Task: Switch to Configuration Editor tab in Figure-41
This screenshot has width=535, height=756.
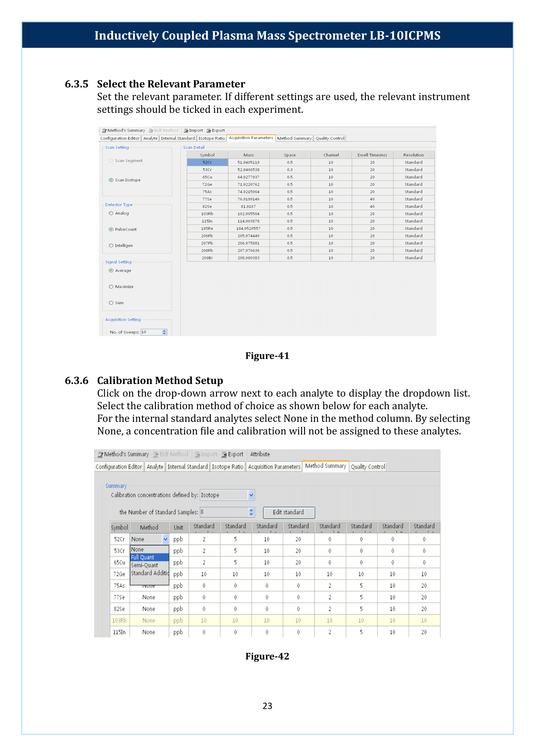Action: point(120,139)
